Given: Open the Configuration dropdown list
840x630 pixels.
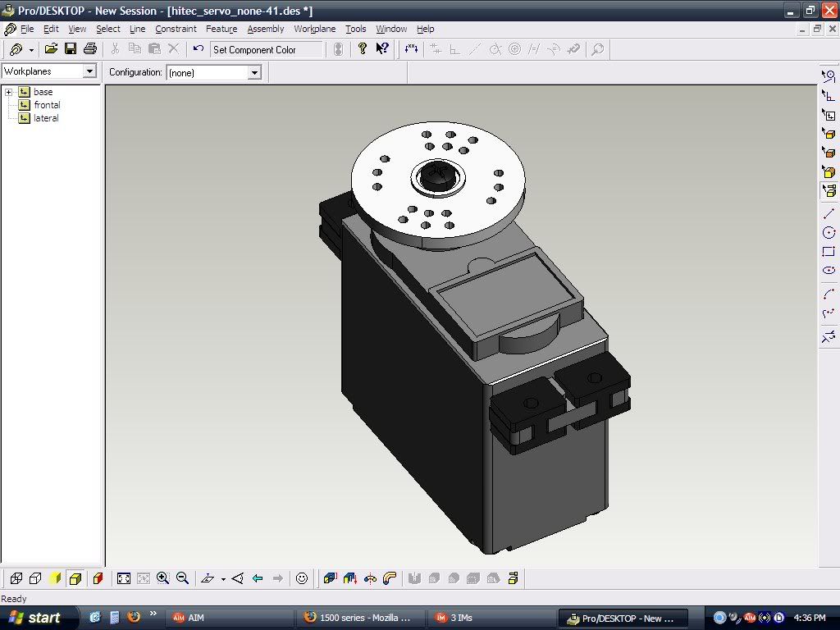Looking at the screenshot, I should [254, 72].
